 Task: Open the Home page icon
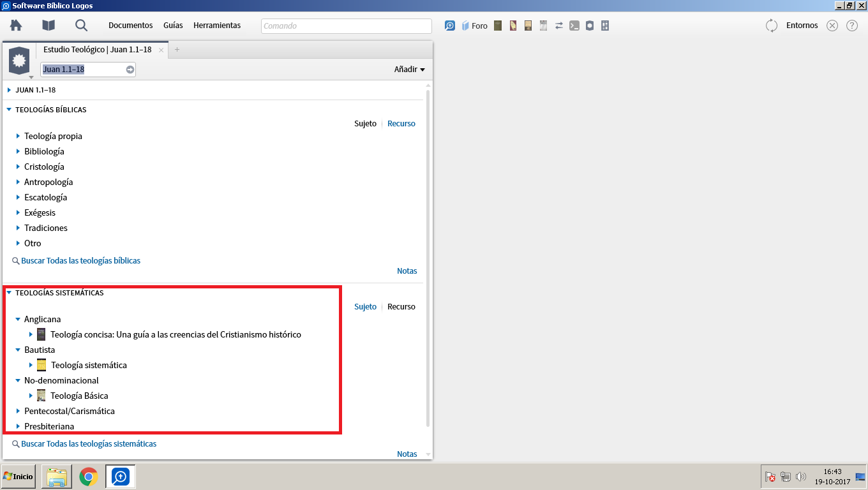pyautogui.click(x=16, y=26)
